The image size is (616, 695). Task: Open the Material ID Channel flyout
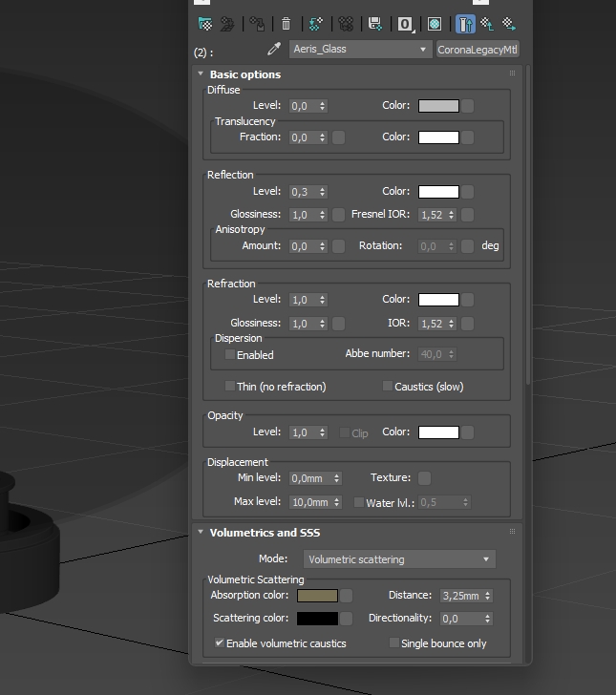tap(405, 24)
